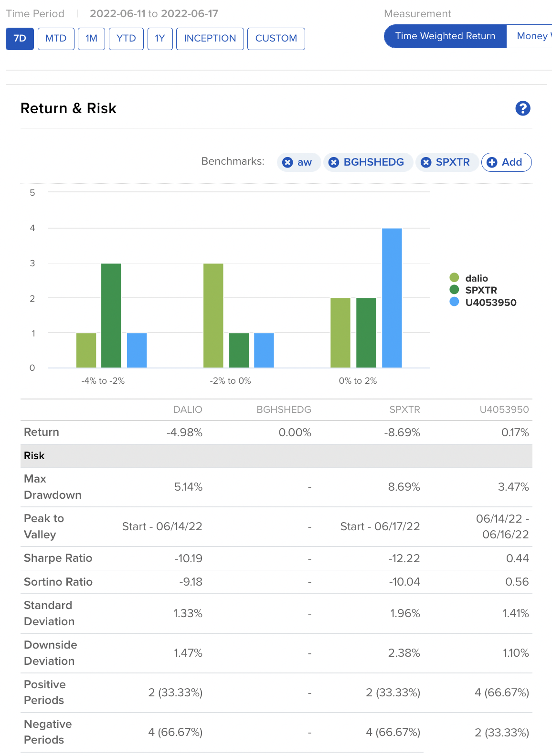This screenshot has height=756, width=552.
Task: Pick the 1Y time period
Action: click(160, 39)
